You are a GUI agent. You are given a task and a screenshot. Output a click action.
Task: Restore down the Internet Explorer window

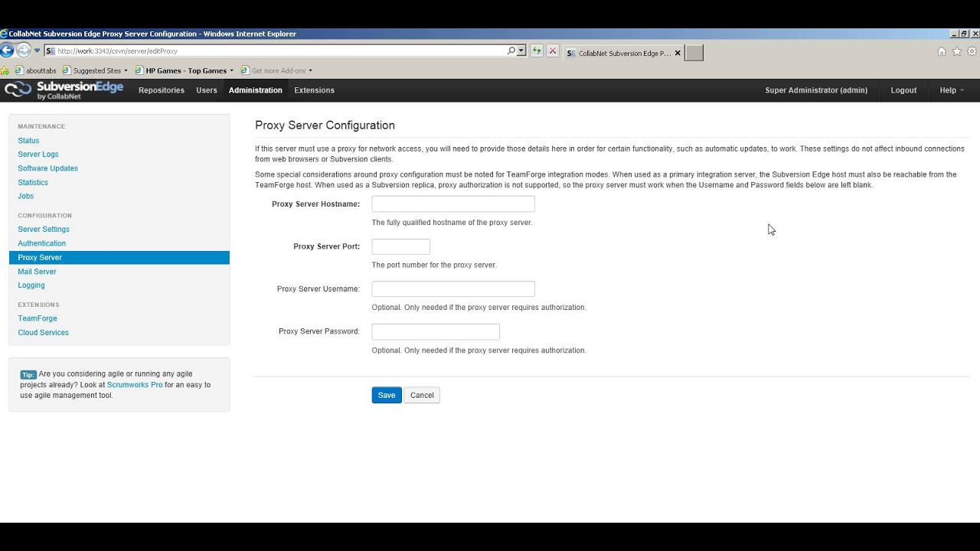[x=964, y=34]
